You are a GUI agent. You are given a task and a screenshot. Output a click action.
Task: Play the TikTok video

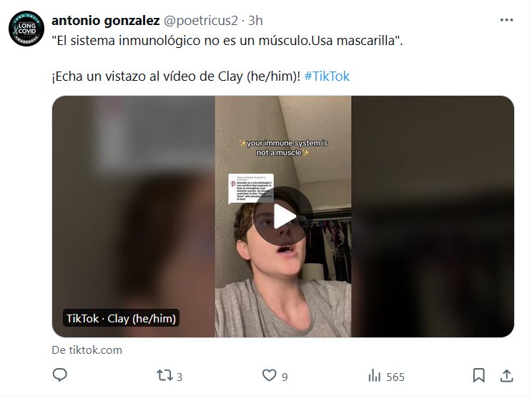tap(283, 216)
